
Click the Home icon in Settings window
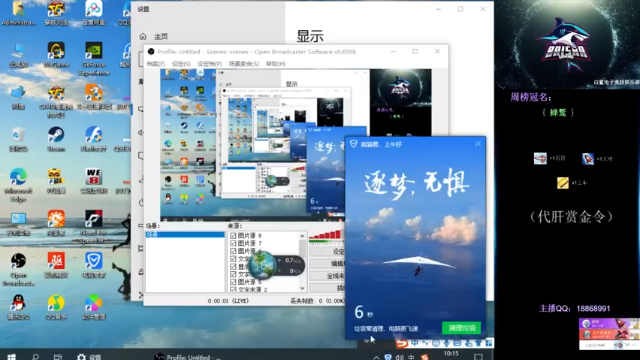143,36
